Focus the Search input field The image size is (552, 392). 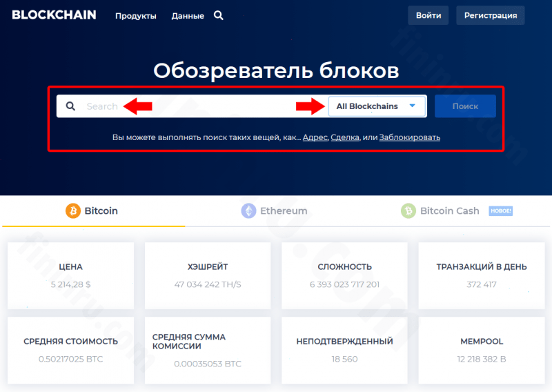pyautogui.click(x=192, y=106)
